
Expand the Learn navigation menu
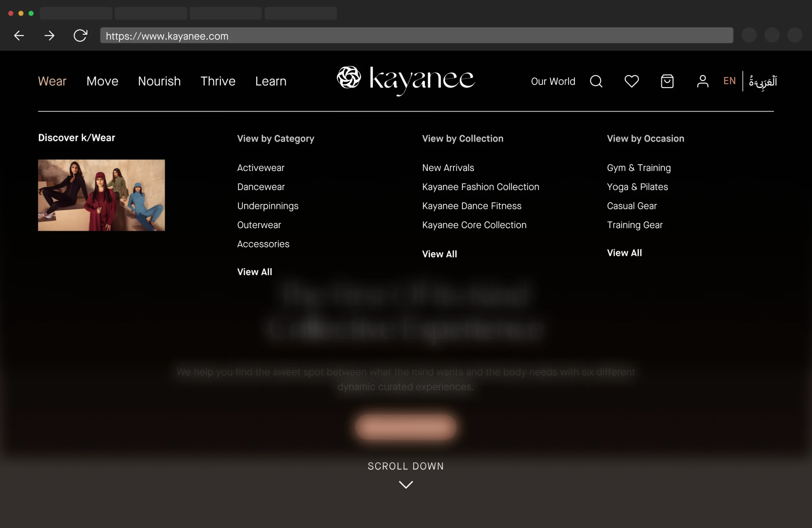coord(271,81)
